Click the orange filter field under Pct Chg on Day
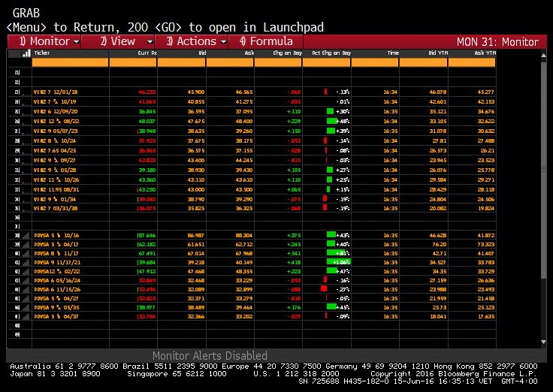553x392 pixels. click(327, 63)
